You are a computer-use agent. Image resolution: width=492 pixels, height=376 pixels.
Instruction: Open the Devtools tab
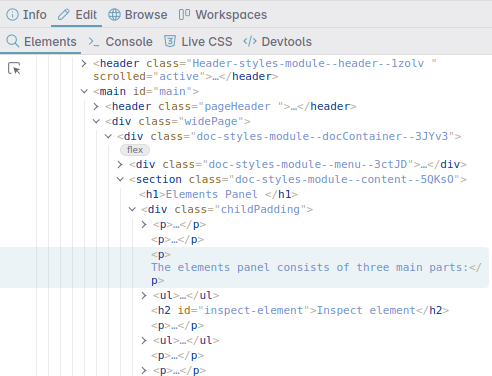pos(277,42)
